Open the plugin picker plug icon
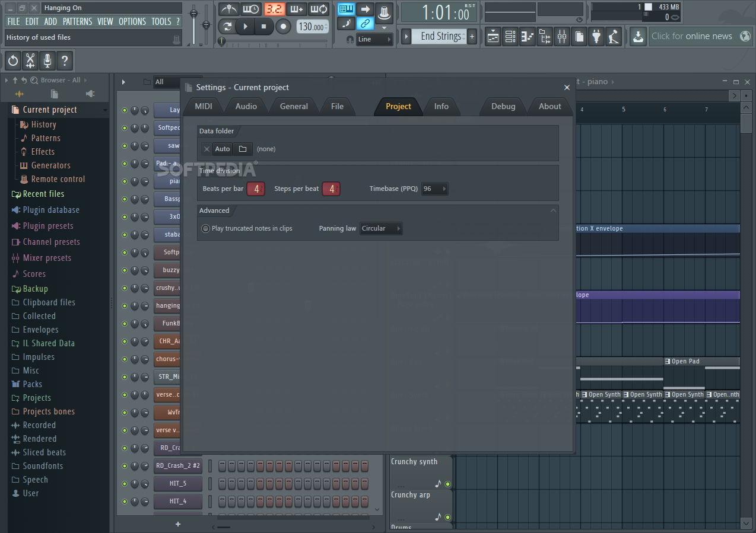756x533 pixels. point(596,37)
